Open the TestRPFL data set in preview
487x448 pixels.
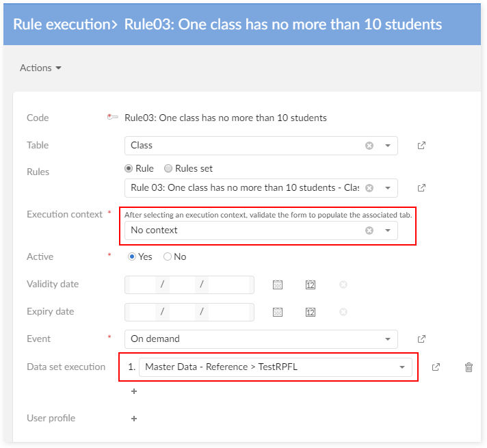coord(436,367)
